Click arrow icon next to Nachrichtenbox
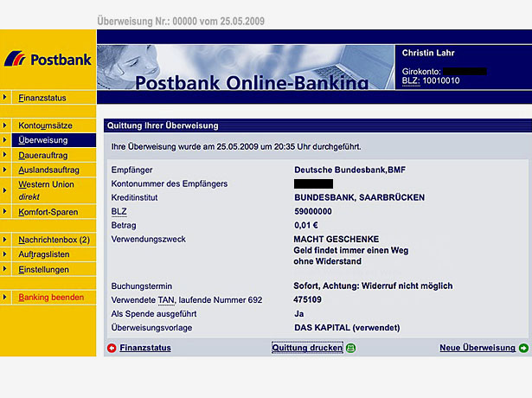Viewport: 532px width, 398px height. click(6, 240)
